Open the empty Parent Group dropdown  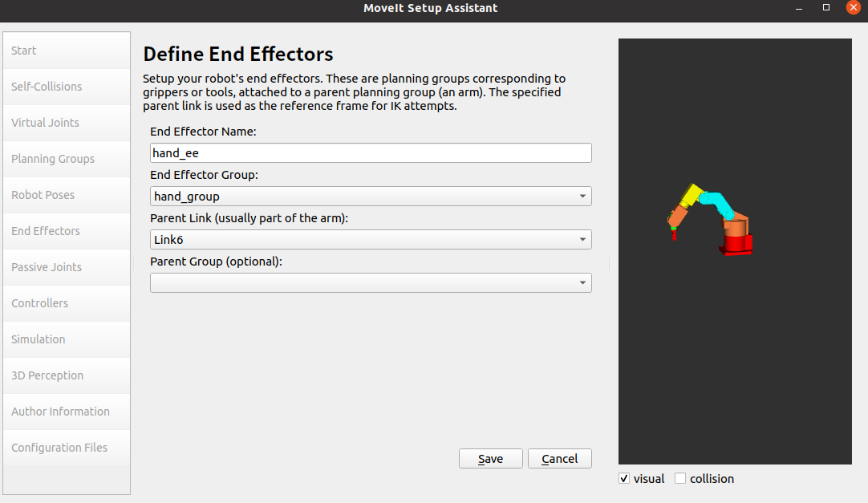pyautogui.click(x=371, y=282)
